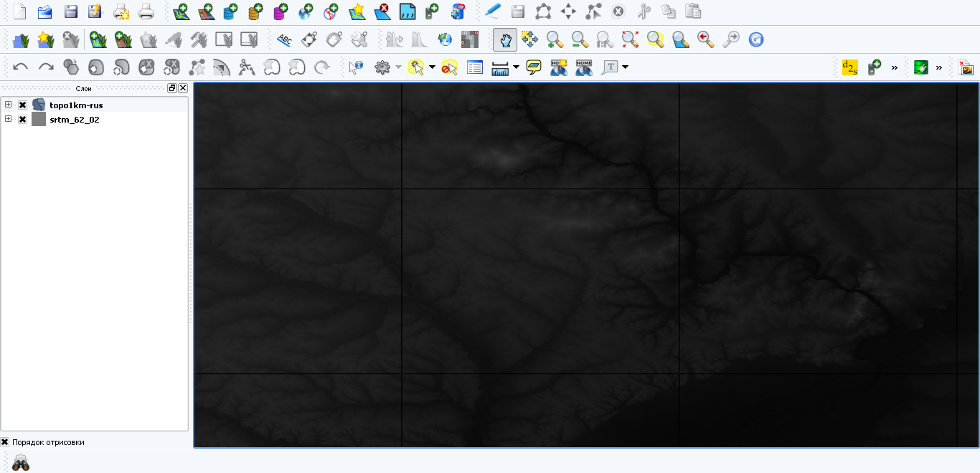The width and height of the screenshot is (980, 473).
Task: Open the attribute table
Action: click(x=475, y=67)
